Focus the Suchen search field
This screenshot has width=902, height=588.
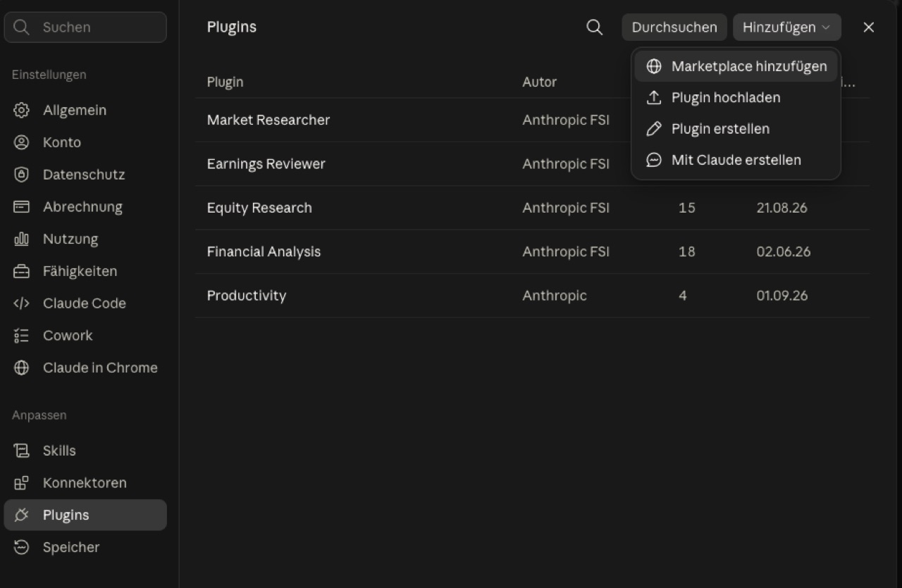coord(85,27)
